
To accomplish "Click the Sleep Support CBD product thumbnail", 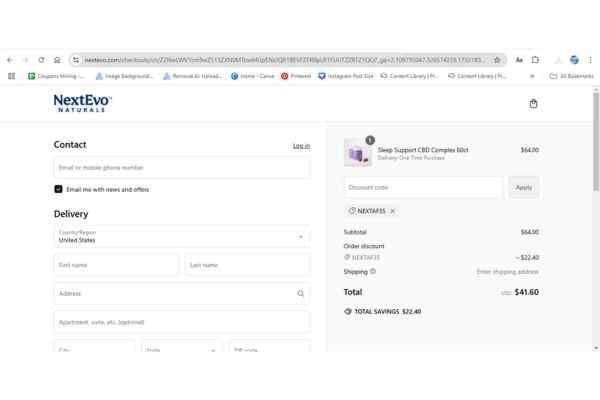I will 358,153.
